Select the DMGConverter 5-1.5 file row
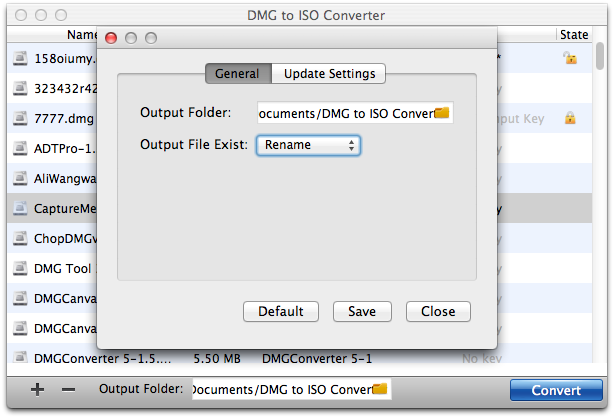 [100, 357]
